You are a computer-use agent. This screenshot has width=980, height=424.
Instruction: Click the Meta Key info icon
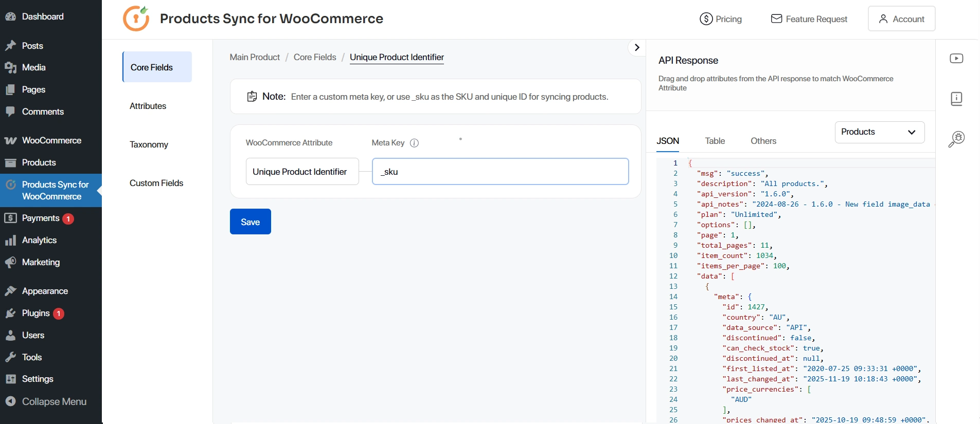tap(414, 143)
